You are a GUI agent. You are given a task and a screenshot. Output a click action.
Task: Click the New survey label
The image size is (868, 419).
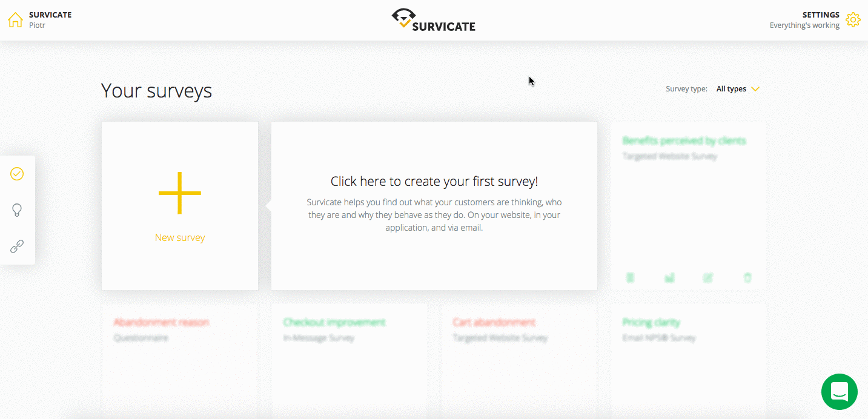pos(180,237)
